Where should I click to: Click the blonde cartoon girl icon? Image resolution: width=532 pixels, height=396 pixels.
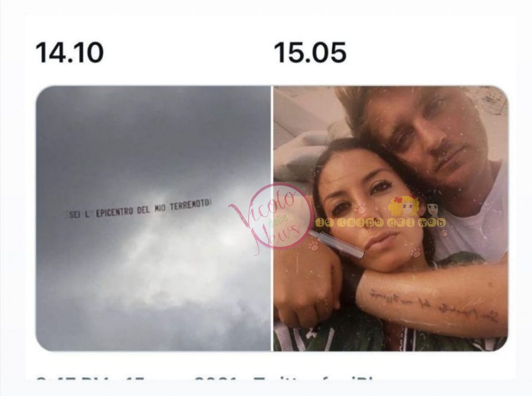[x=403, y=206]
